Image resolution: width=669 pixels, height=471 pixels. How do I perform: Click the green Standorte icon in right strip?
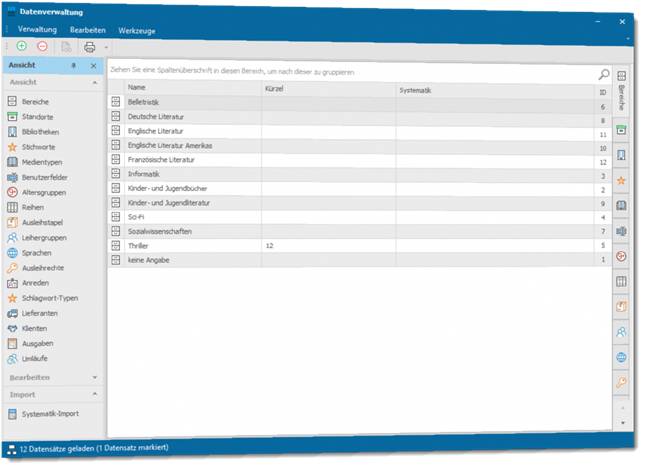pos(621,130)
